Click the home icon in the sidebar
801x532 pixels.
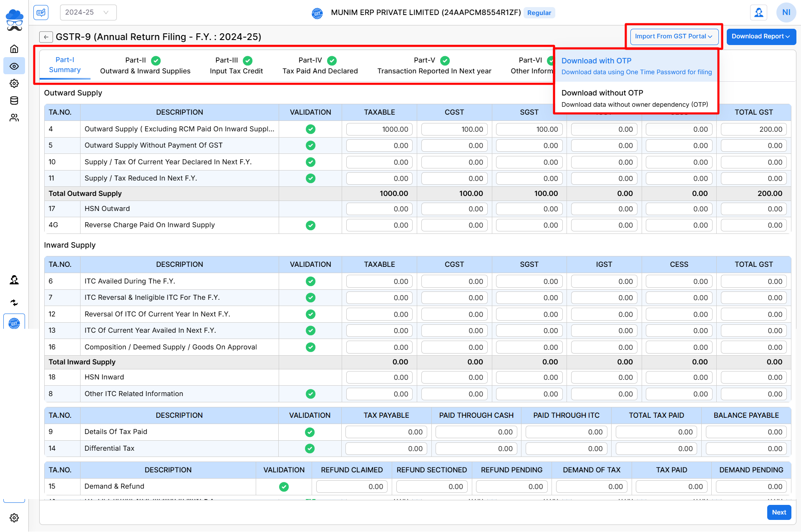click(x=14, y=49)
